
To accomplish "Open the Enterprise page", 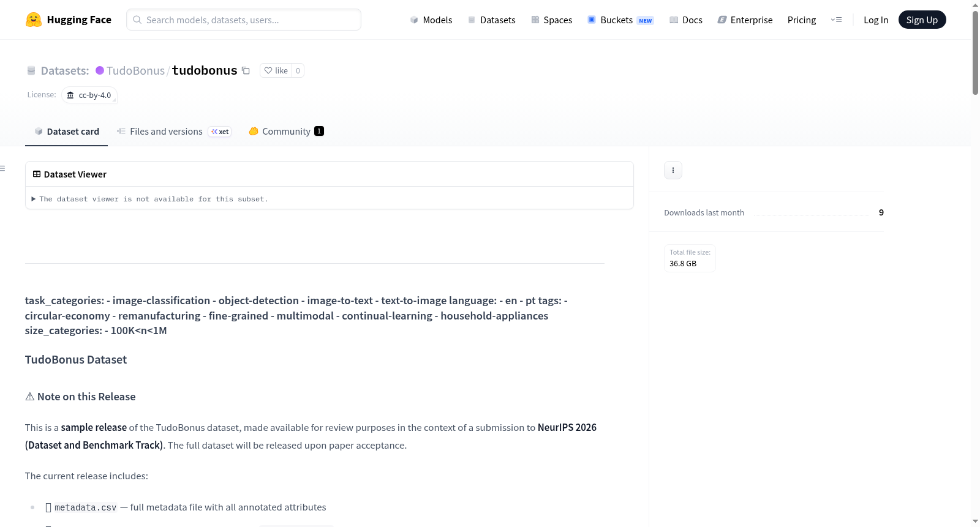I will 745,20.
